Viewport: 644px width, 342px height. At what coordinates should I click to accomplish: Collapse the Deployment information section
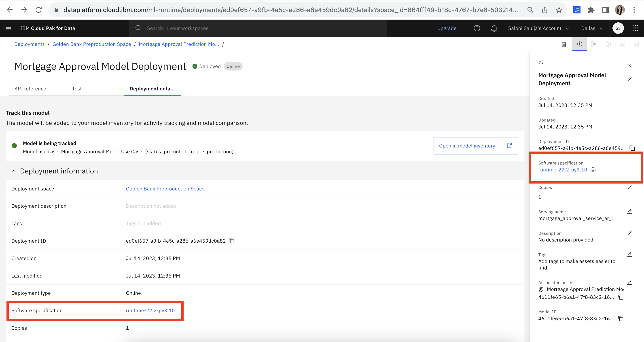pos(14,171)
